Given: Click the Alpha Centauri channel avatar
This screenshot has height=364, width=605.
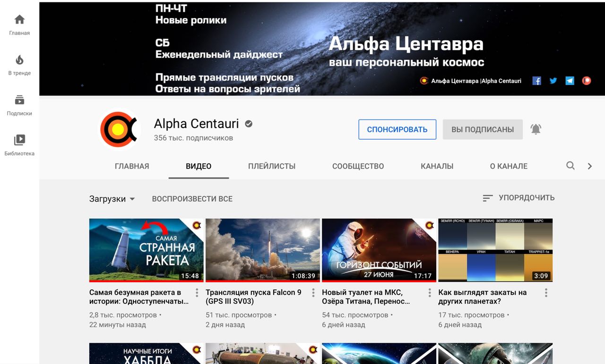Looking at the screenshot, I should click(x=119, y=129).
